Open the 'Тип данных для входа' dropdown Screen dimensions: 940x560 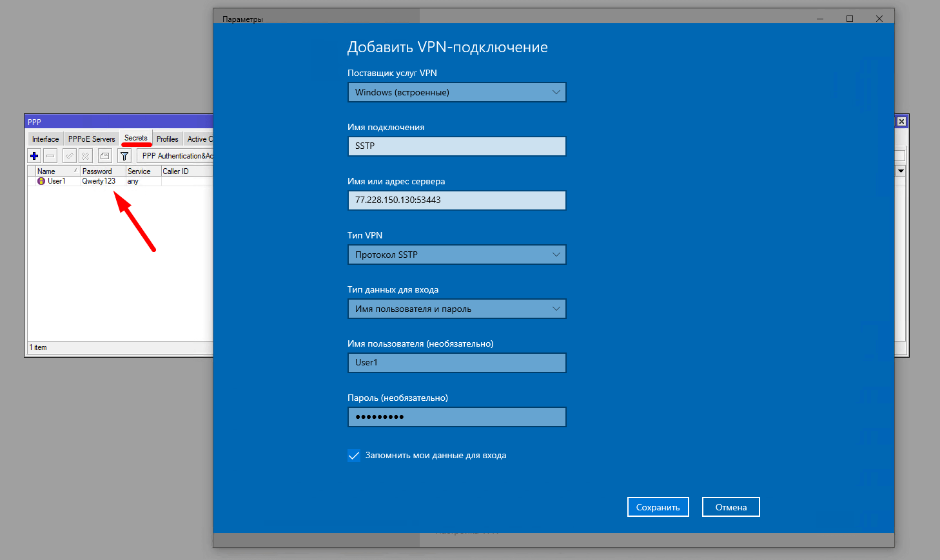pyautogui.click(x=457, y=309)
